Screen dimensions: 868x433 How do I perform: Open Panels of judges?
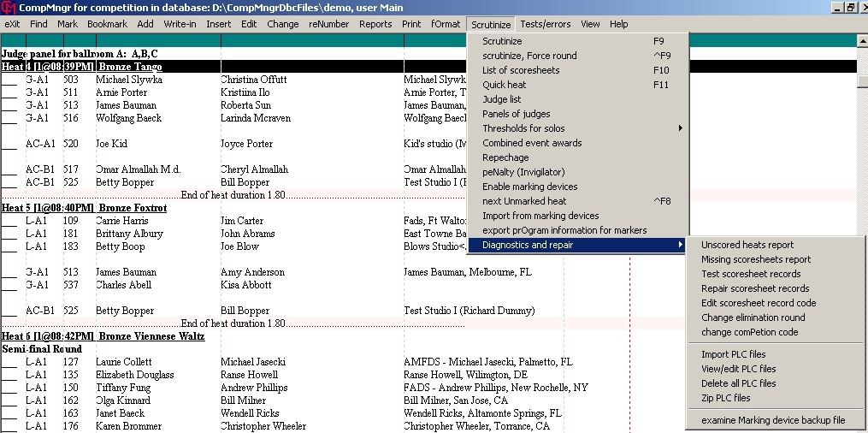[578, 114]
